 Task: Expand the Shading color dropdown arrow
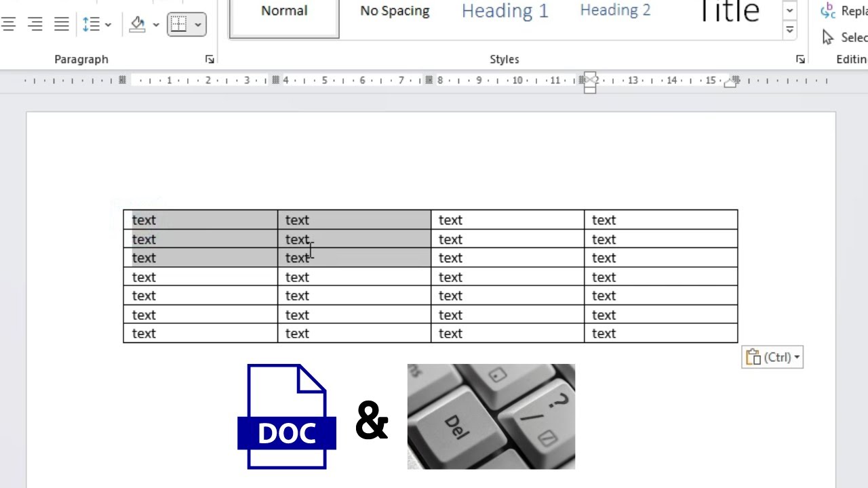[156, 25]
